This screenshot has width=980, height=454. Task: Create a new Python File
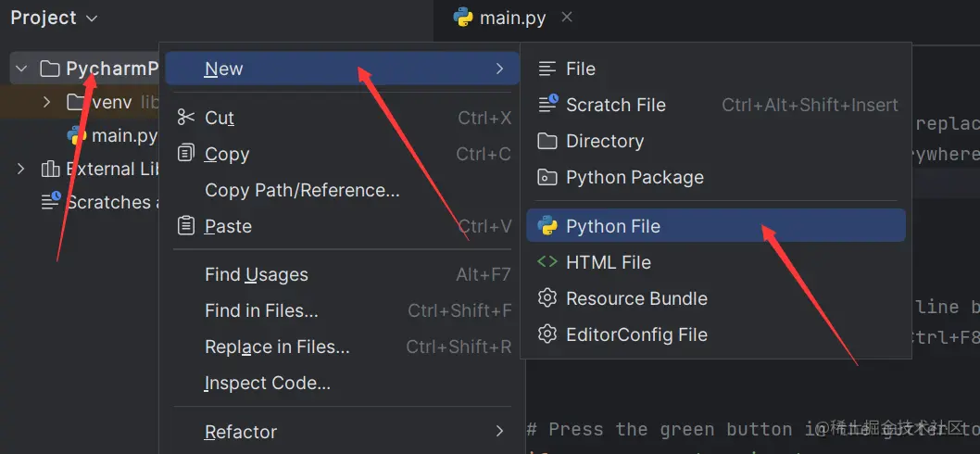point(716,226)
